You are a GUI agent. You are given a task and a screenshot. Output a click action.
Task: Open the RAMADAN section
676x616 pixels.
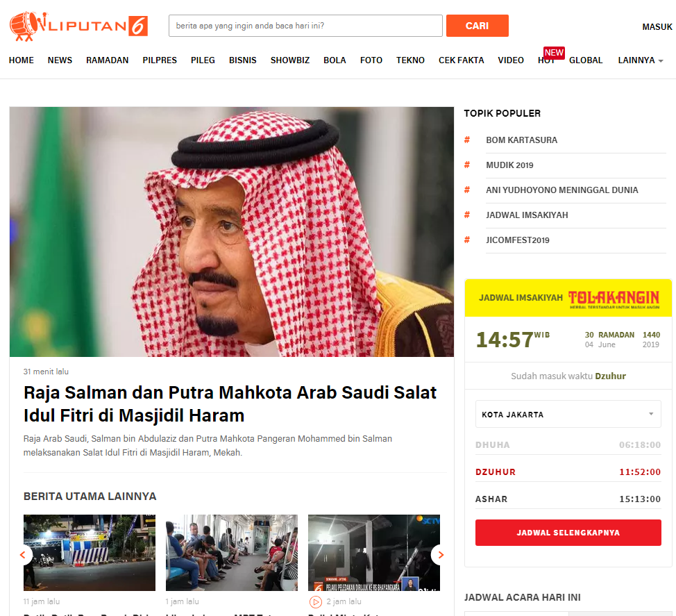(x=108, y=60)
